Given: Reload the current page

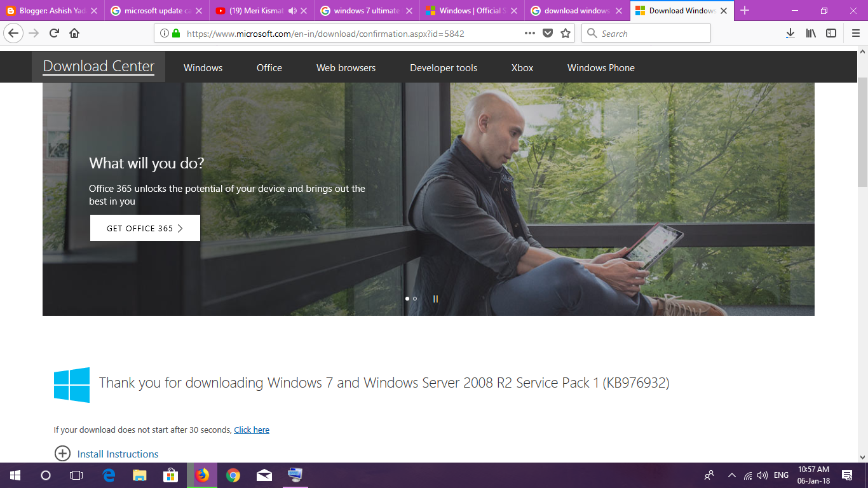Looking at the screenshot, I should click(54, 34).
